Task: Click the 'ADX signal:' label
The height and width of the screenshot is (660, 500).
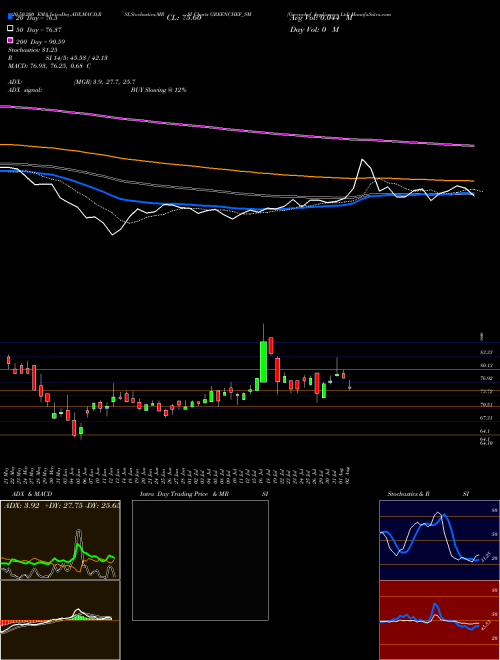Action: pos(25,90)
